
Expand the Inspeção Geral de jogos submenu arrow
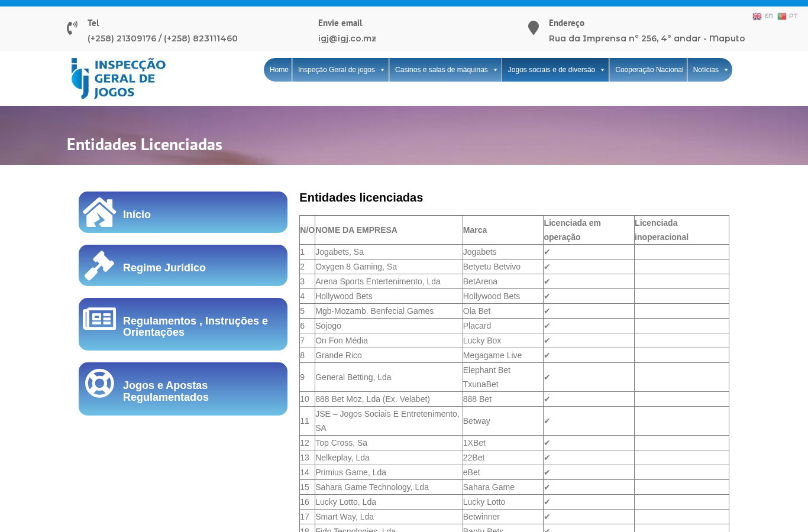382,70
